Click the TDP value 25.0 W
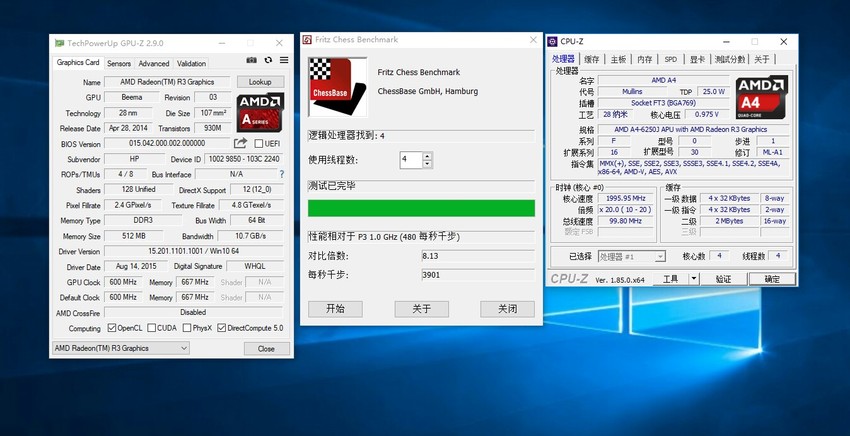Screen dimensions: 850x436 pos(713,92)
